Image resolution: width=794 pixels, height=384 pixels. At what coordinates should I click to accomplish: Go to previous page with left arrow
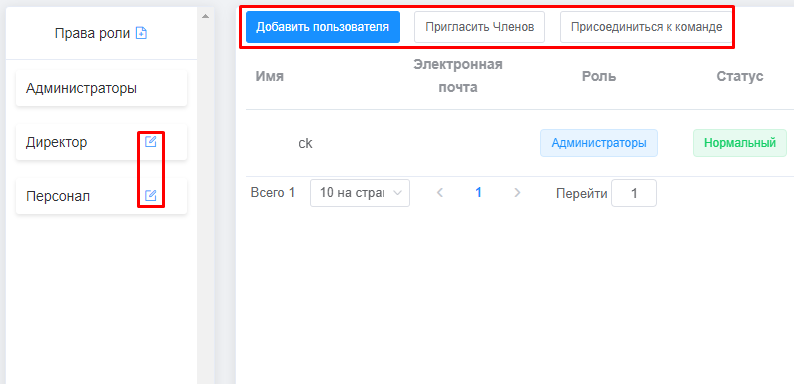pos(440,193)
